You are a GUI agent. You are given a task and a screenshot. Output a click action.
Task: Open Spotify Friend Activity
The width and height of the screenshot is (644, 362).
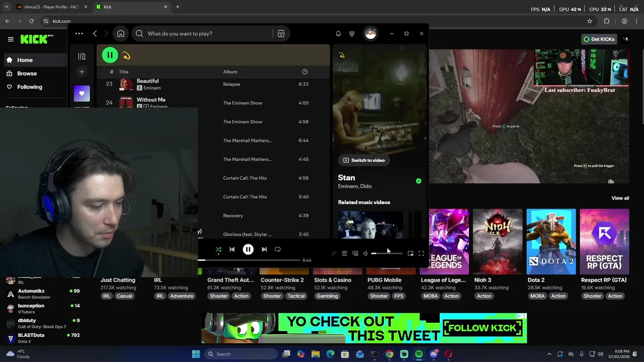tap(352, 34)
